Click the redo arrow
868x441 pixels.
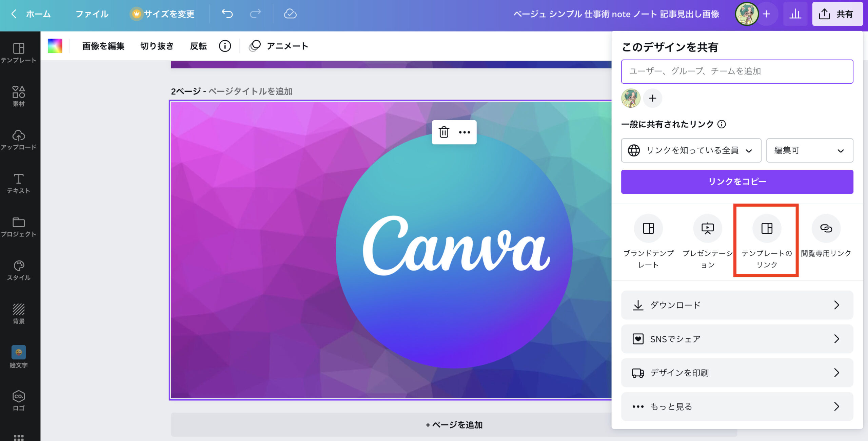[x=255, y=14]
